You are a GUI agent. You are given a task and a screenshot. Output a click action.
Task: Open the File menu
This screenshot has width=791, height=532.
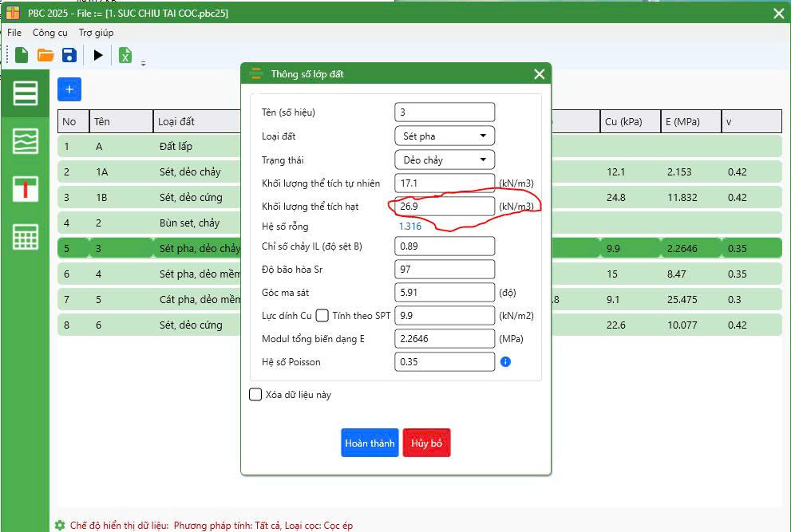point(14,33)
